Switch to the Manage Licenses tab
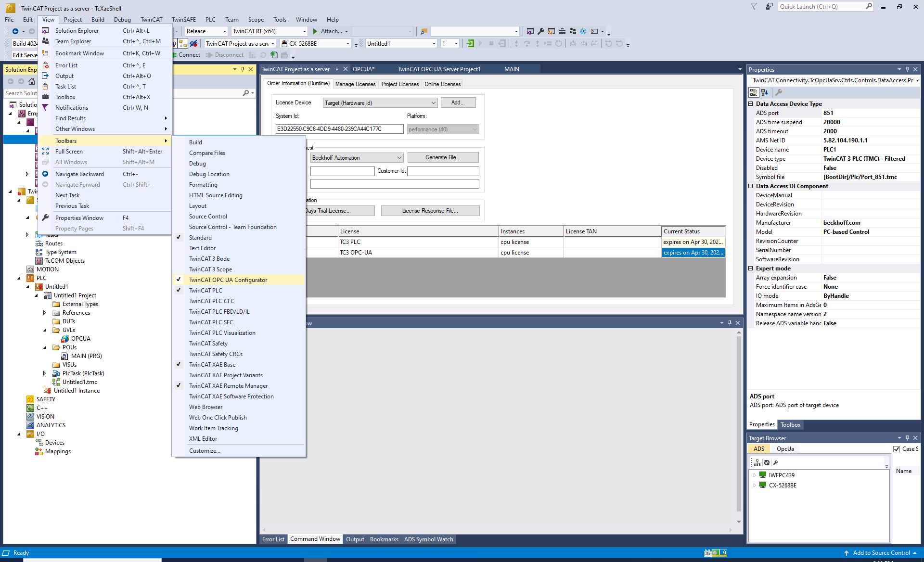924x562 pixels. coord(355,84)
